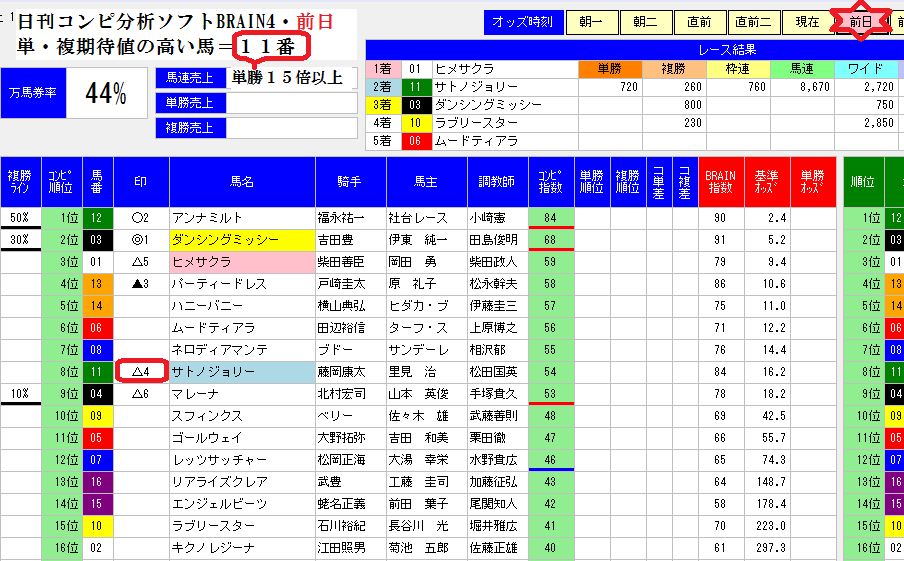Click the 単勝売上 label button

click(x=191, y=103)
